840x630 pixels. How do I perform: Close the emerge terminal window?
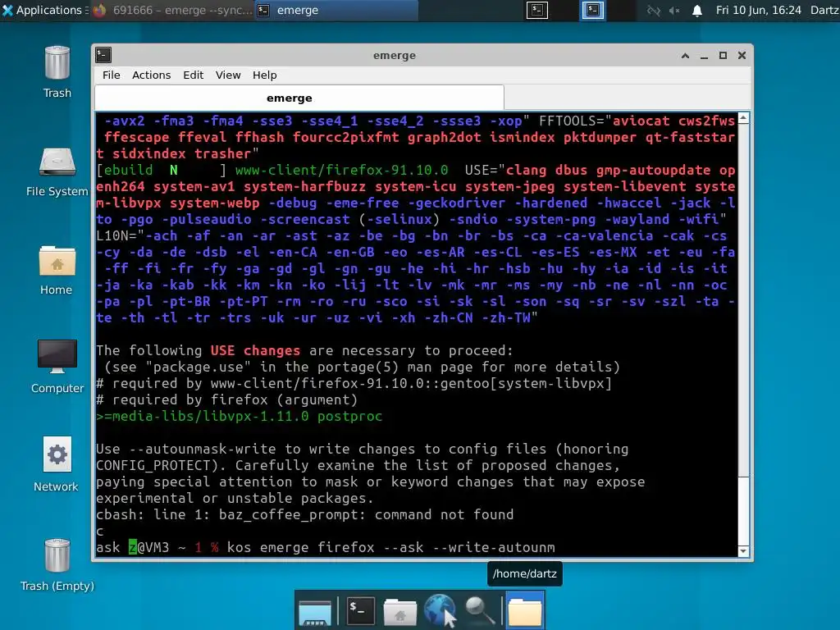click(x=742, y=56)
